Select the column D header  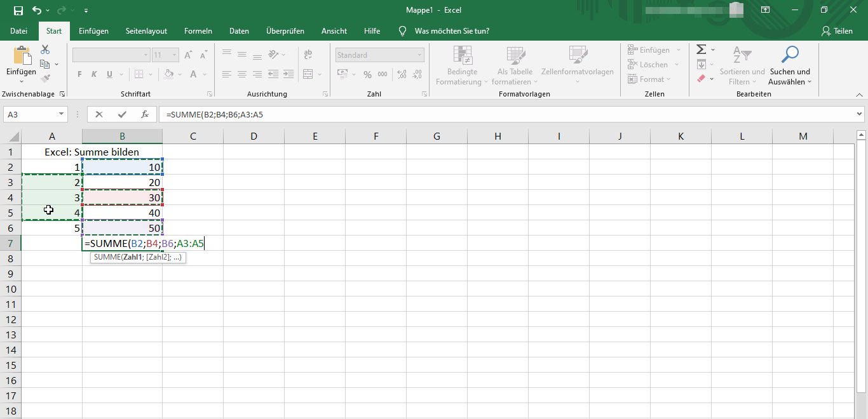(x=254, y=136)
